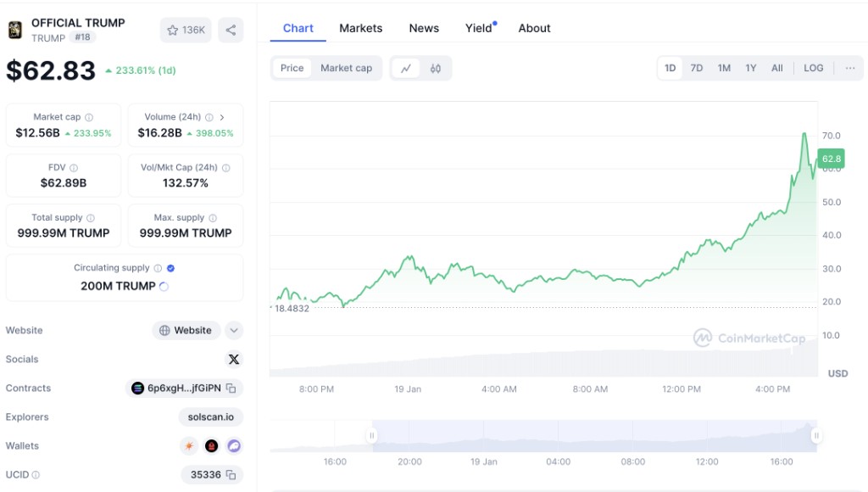Open the purple Phantom wallet icon
The image size is (868, 492).
234,446
